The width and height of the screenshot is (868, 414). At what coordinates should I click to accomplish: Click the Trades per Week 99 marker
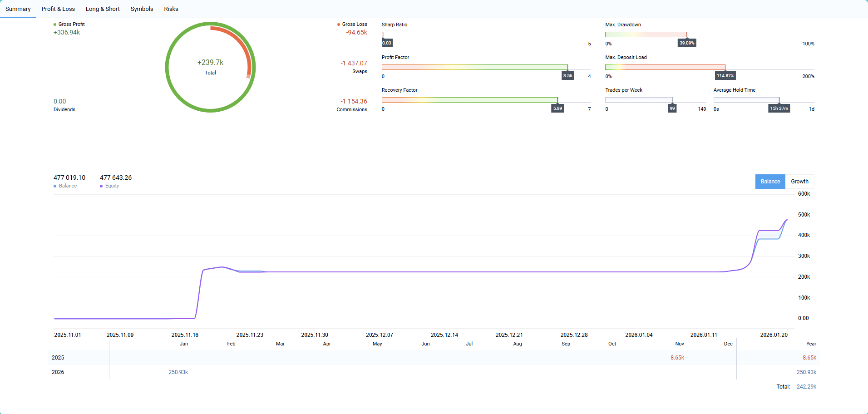pos(672,108)
